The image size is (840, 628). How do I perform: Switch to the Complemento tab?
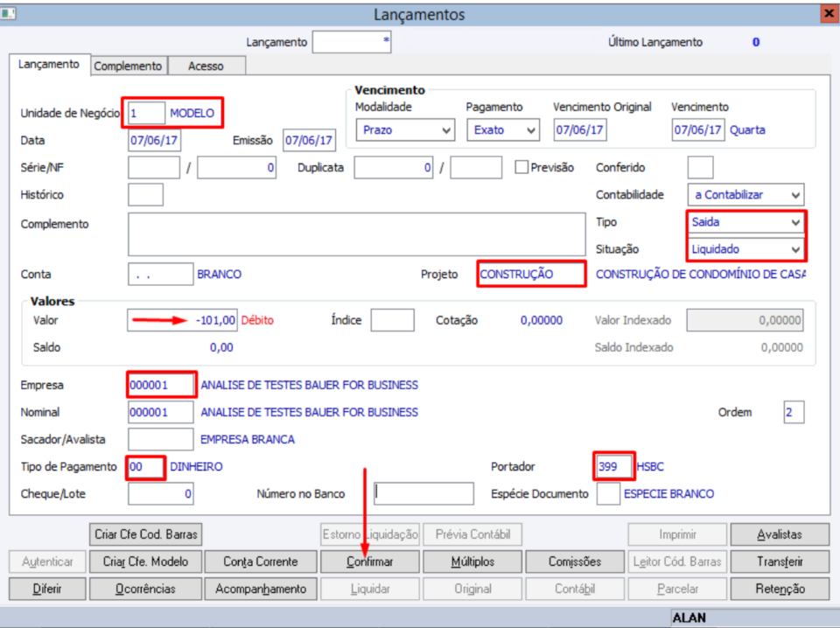[x=128, y=66]
